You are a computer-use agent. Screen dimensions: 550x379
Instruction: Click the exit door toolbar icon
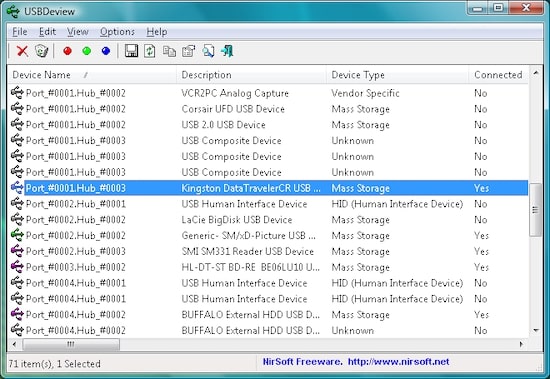227,51
